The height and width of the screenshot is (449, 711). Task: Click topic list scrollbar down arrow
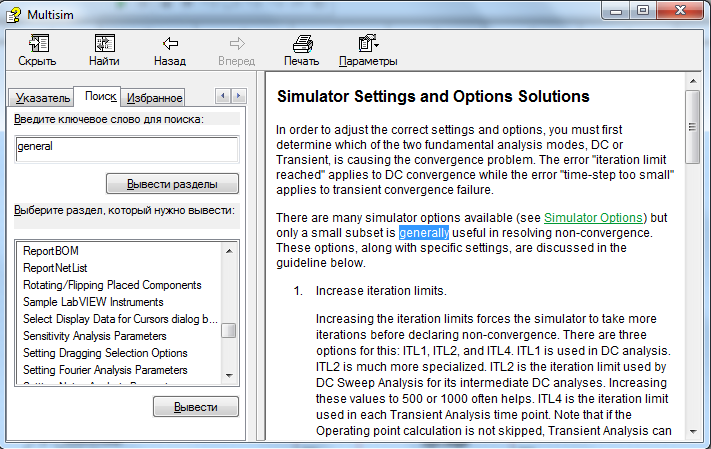pyautogui.click(x=229, y=375)
